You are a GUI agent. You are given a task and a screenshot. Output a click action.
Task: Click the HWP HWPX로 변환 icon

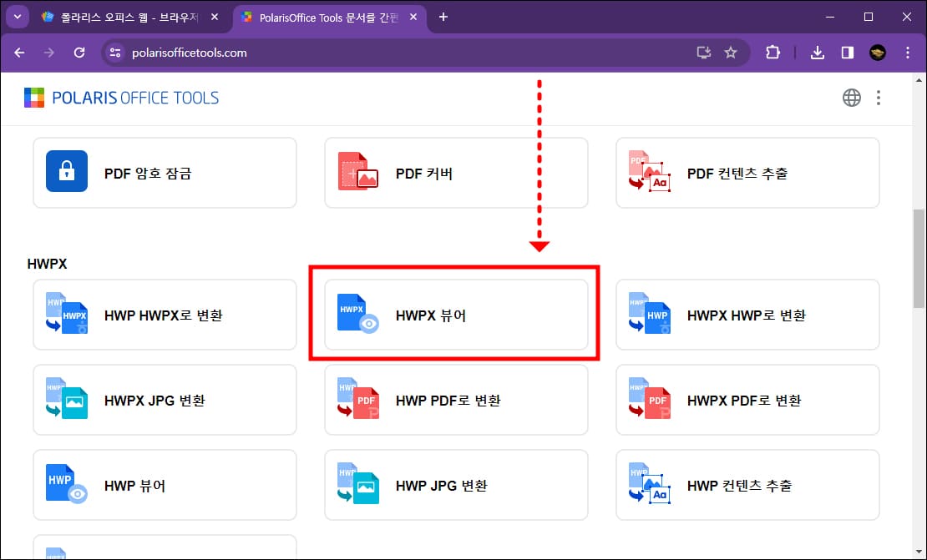coord(67,313)
